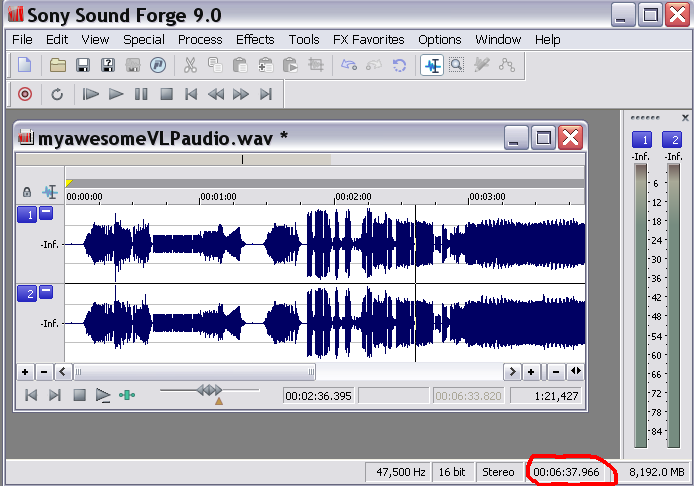Select the Magnify tool
Image resolution: width=694 pixels, height=486 pixels.
point(456,66)
